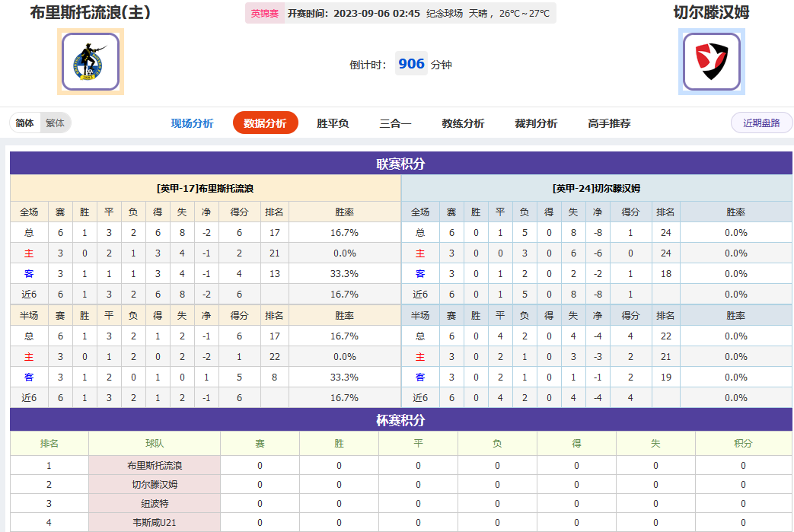Switch to 简体 simplified Chinese
This screenshot has height=532, width=794.
pos(25,123)
